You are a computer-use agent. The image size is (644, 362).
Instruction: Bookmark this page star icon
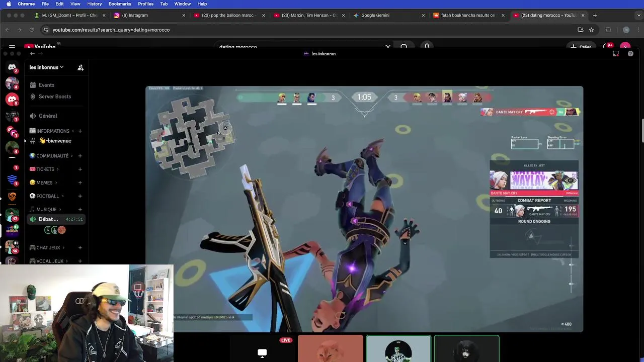pyautogui.click(x=591, y=30)
